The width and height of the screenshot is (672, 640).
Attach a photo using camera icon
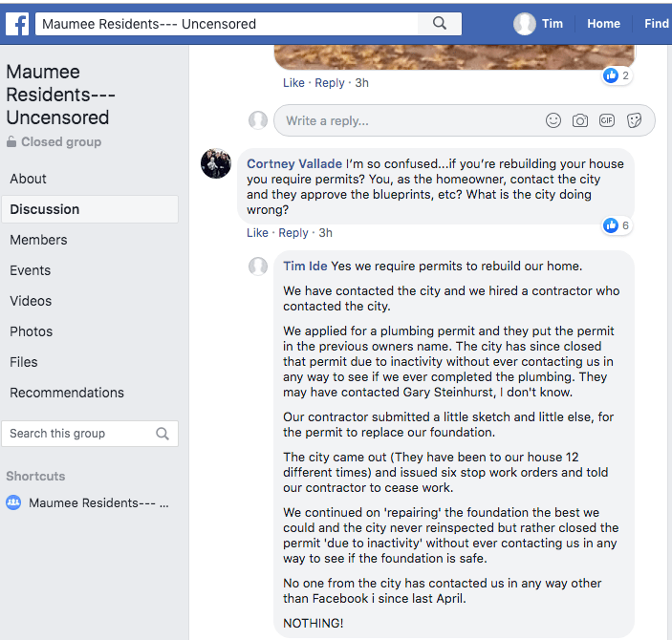pyautogui.click(x=580, y=120)
